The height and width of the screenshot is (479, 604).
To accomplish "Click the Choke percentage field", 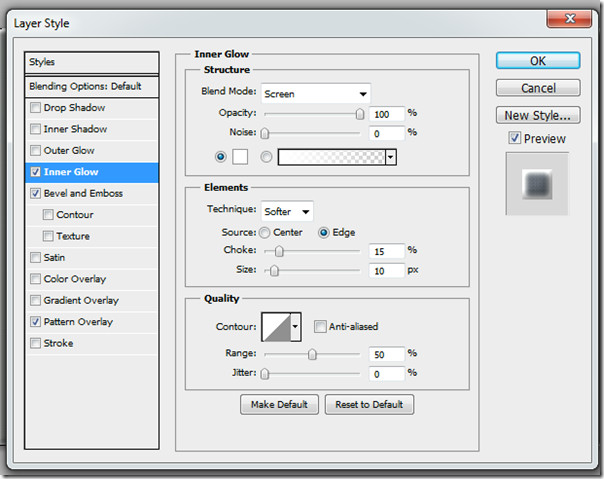I will (x=387, y=251).
